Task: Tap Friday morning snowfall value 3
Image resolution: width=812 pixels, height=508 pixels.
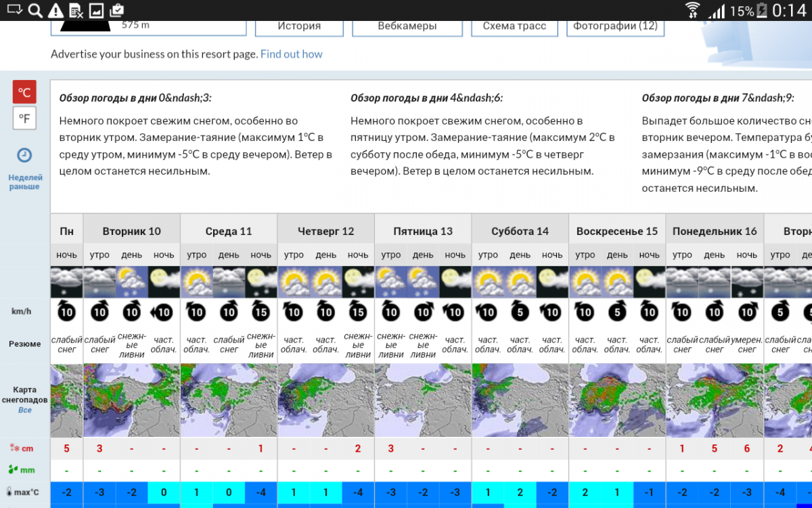Action: (390, 448)
